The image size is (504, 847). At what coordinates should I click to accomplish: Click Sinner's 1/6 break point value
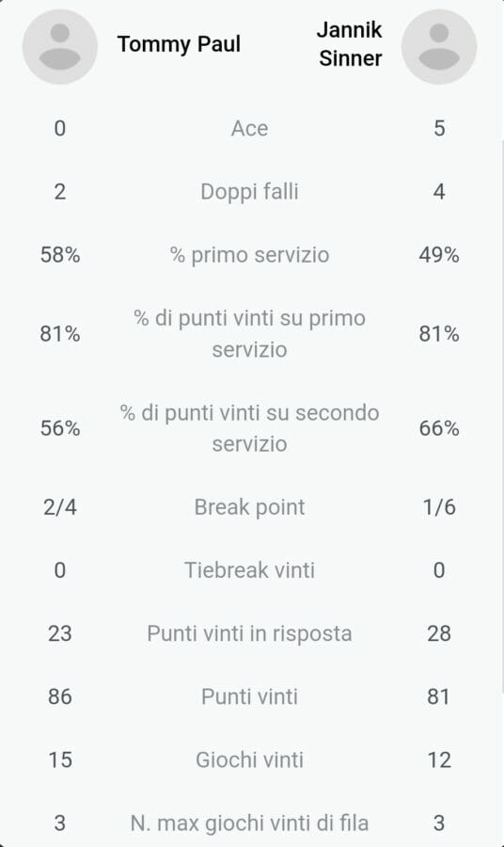439,507
